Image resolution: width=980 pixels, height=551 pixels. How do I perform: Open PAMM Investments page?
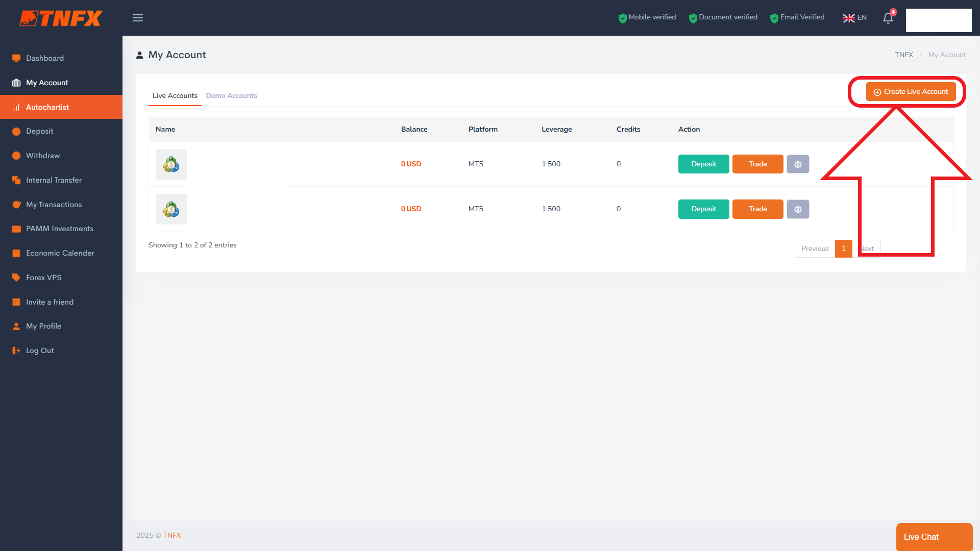[x=61, y=229]
